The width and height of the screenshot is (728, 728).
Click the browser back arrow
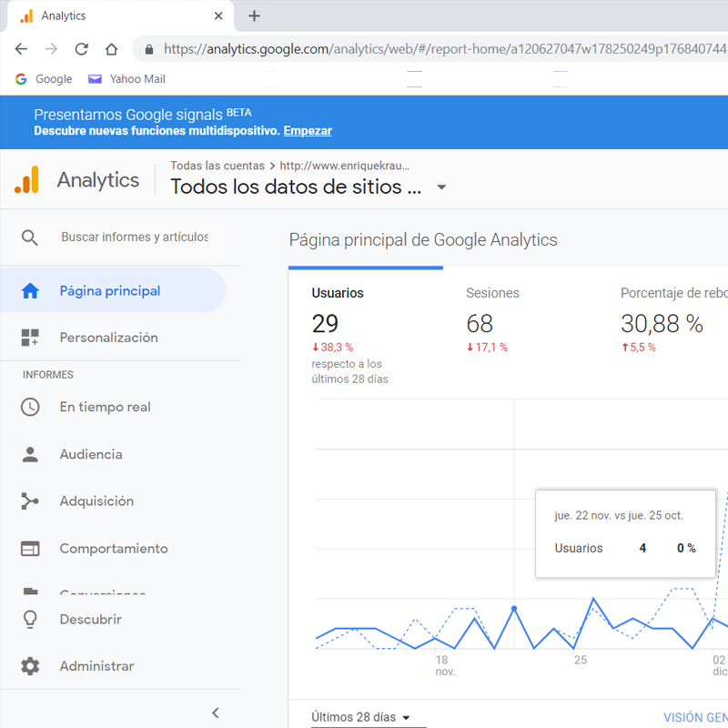tap(21, 49)
